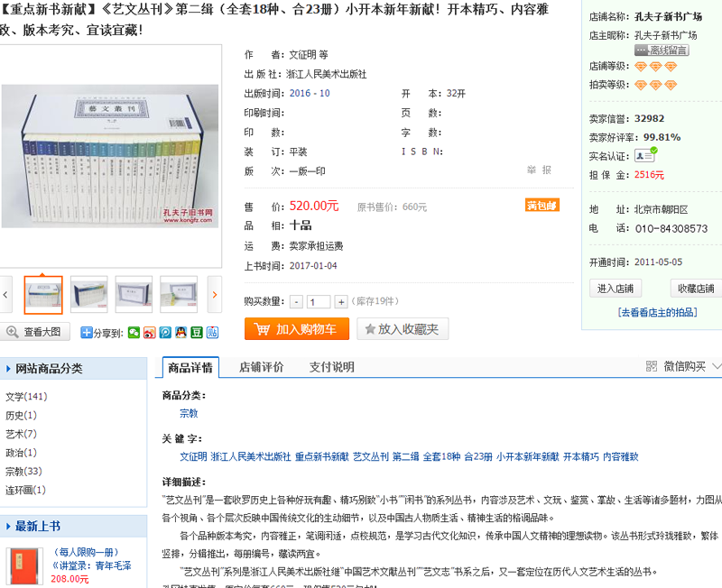722x588 pixels.
Task: Open 宗教(33) category in sidebar
Action: point(24,472)
